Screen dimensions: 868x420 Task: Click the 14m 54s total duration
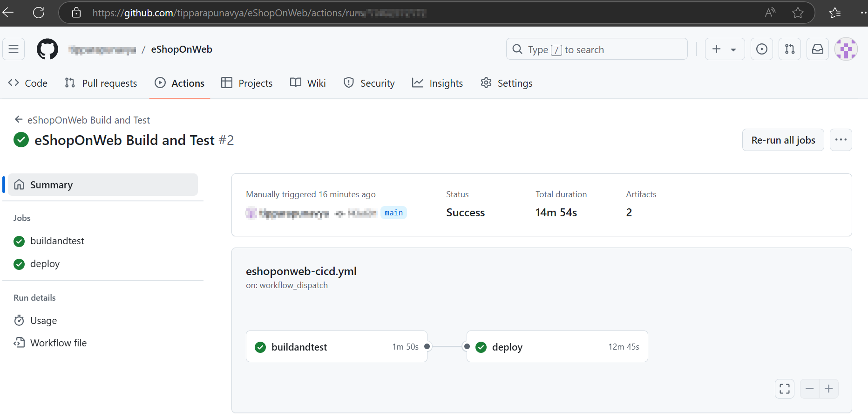556,213
